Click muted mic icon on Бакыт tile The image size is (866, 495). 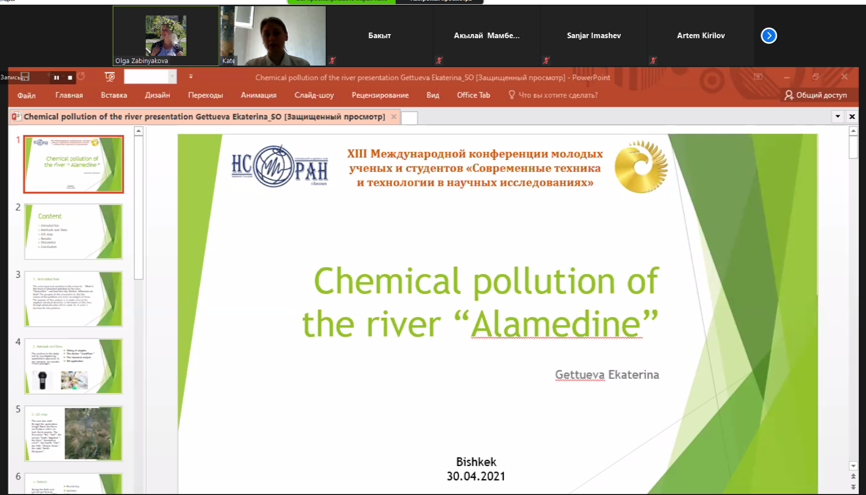[332, 61]
